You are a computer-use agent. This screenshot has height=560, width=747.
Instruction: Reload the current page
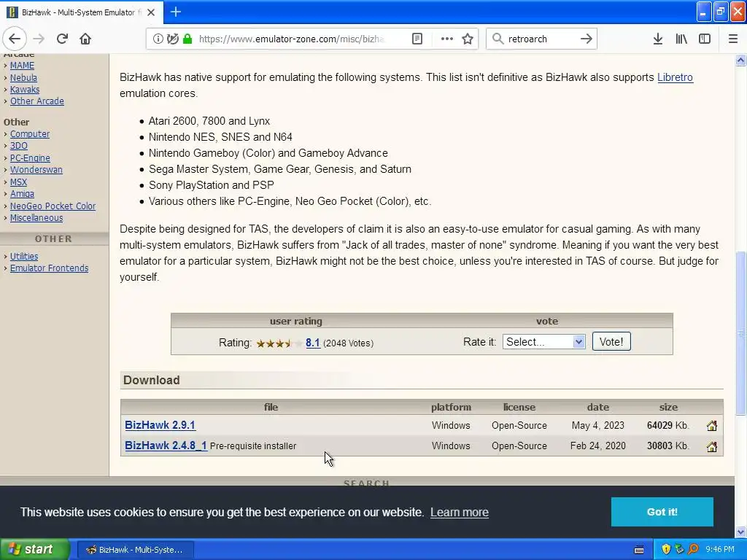pos(62,39)
